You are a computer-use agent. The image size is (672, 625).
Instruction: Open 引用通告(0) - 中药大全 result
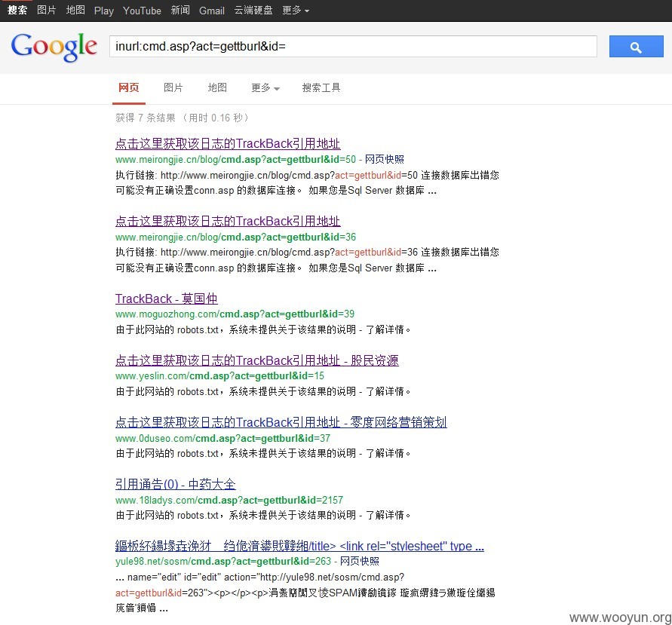click(x=176, y=484)
